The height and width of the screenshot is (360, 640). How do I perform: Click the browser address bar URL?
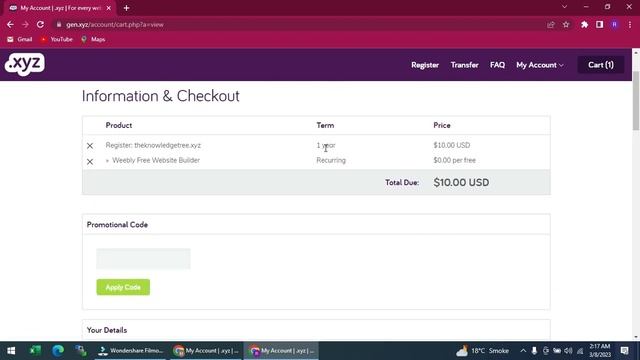(115, 24)
